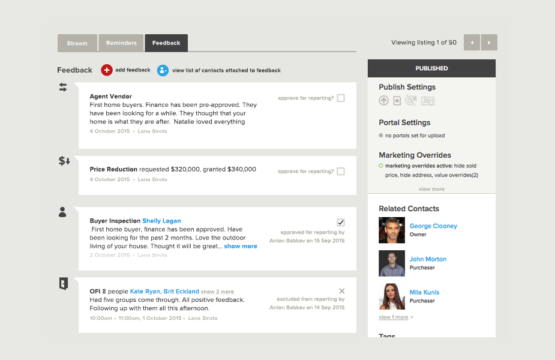Click George Clooney profile photo

tap(392, 230)
